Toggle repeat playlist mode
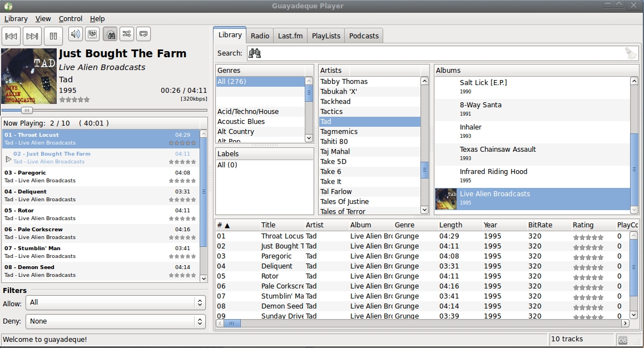 point(143,34)
